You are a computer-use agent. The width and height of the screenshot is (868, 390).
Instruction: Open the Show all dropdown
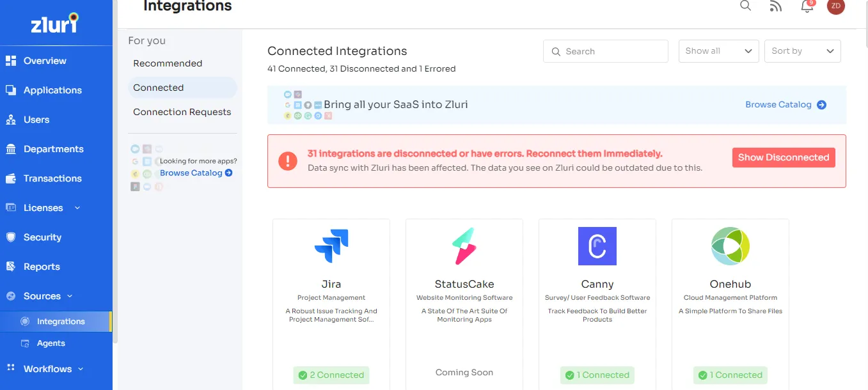[719, 51]
